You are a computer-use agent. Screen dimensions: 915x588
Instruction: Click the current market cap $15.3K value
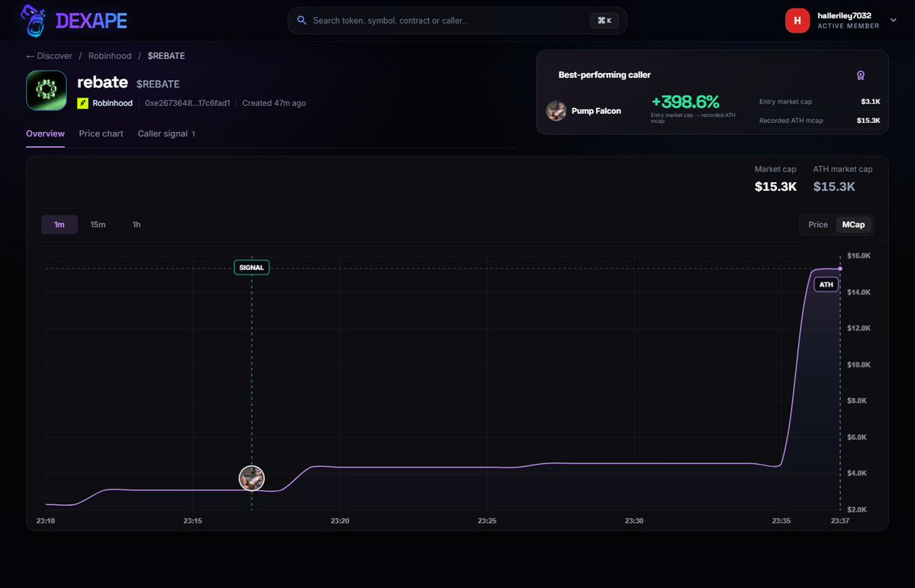(x=775, y=187)
